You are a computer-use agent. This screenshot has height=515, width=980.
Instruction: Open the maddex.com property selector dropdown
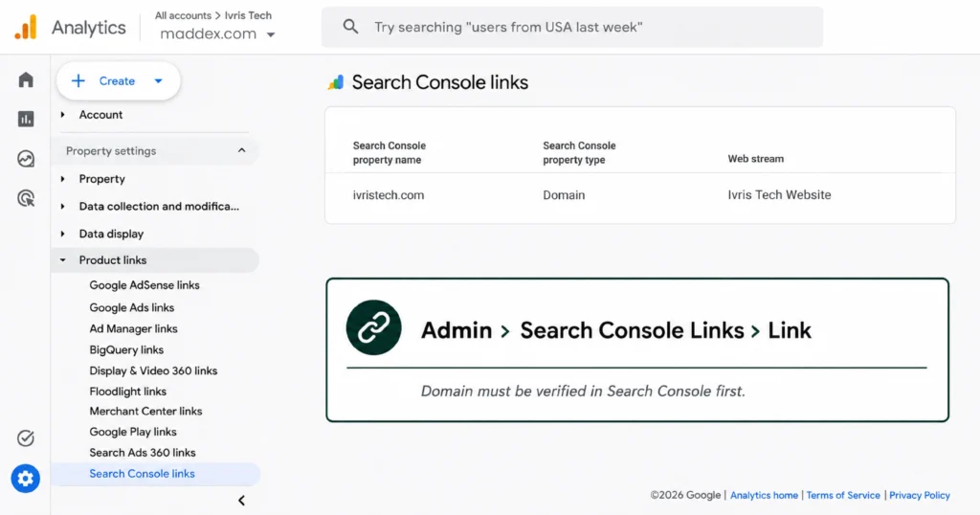217,34
